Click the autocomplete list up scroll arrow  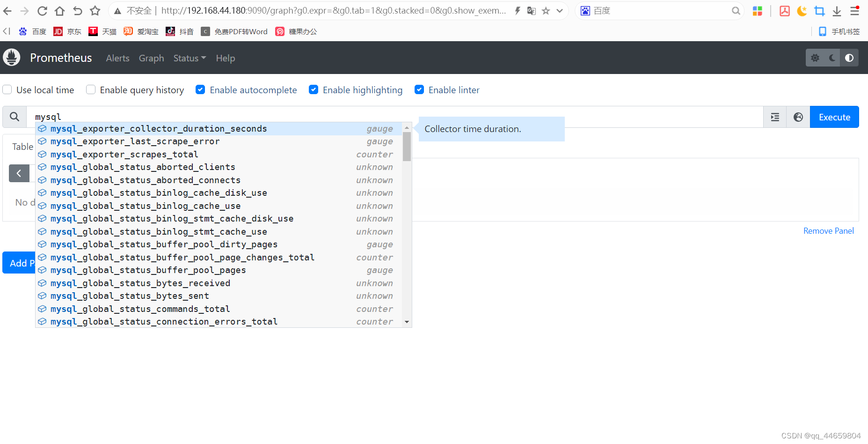(x=407, y=127)
